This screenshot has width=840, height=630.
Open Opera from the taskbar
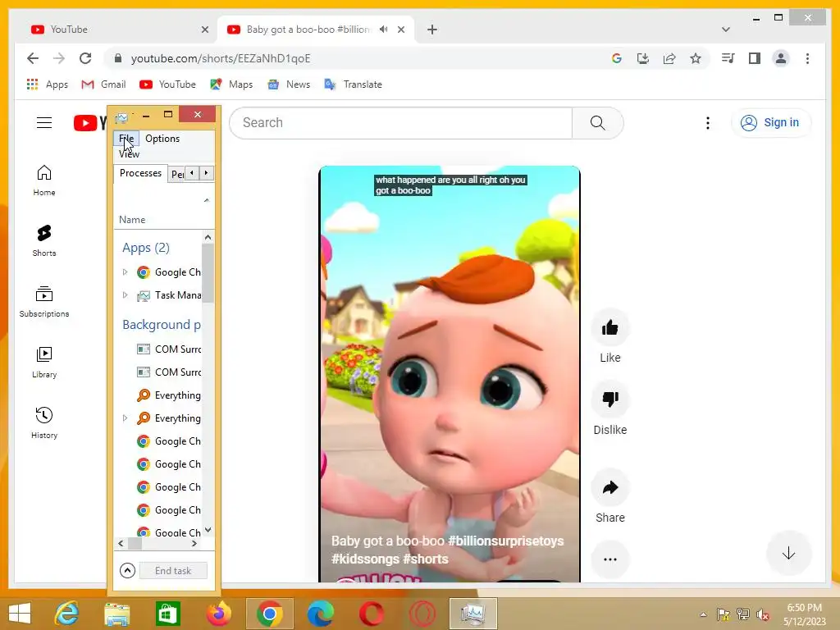[x=372, y=614]
